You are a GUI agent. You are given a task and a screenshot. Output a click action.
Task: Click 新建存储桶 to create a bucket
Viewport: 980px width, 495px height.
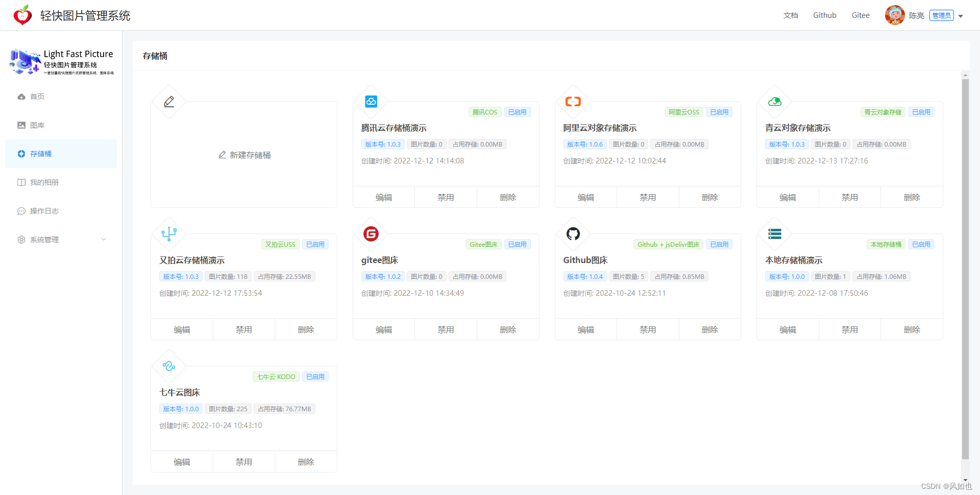tap(244, 155)
